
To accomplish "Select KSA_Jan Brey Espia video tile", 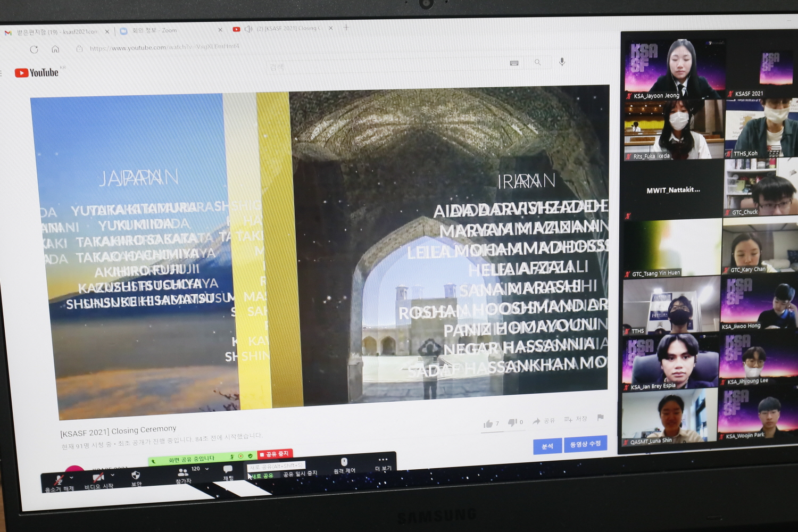I will pyautogui.click(x=670, y=363).
